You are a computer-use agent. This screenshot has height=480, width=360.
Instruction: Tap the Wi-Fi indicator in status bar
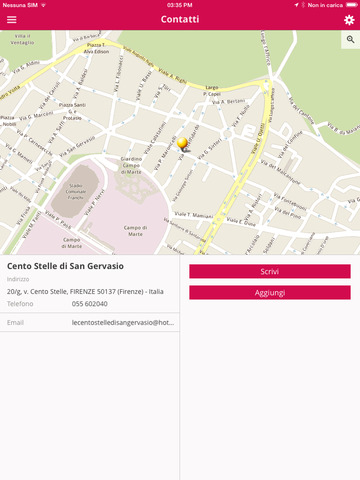pyautogui.click(x=43, y=5)
